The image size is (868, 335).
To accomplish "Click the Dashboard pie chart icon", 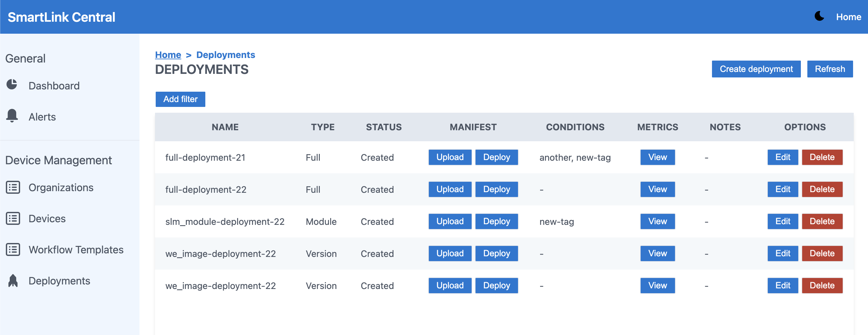I will point(12,85).
